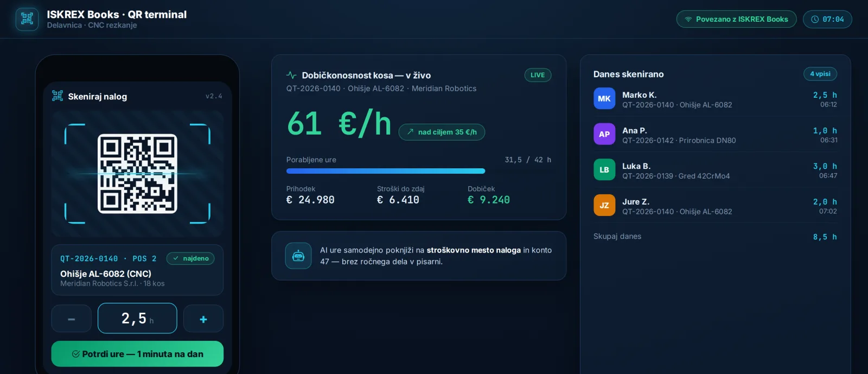868x374 pixels.
Task: Increase hours with the plus button
Action: 203,319
